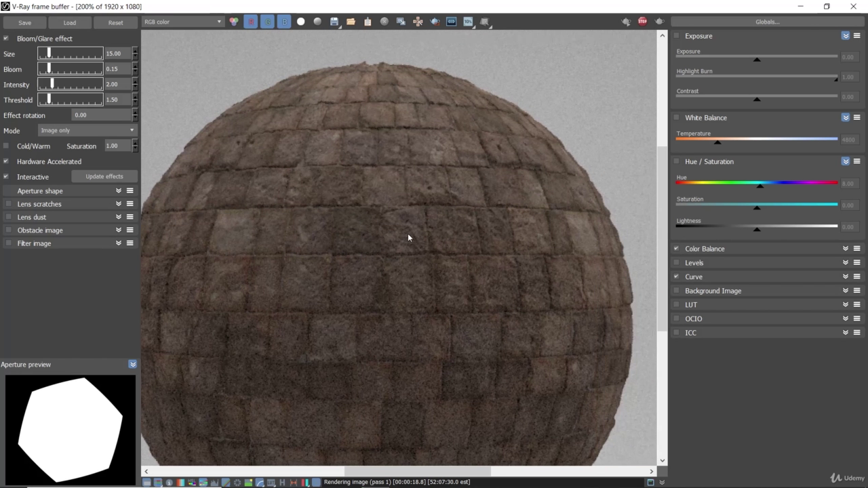The width and height of the screenshot is (868, 488).
Task: Load image using the folder icon
Action: tap(351, 22)
